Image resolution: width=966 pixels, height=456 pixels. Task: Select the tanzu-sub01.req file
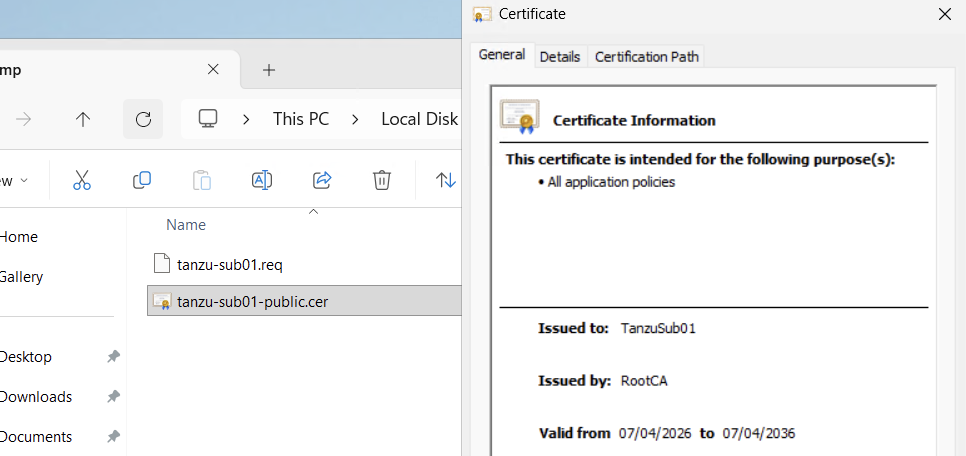click(232, 264)
